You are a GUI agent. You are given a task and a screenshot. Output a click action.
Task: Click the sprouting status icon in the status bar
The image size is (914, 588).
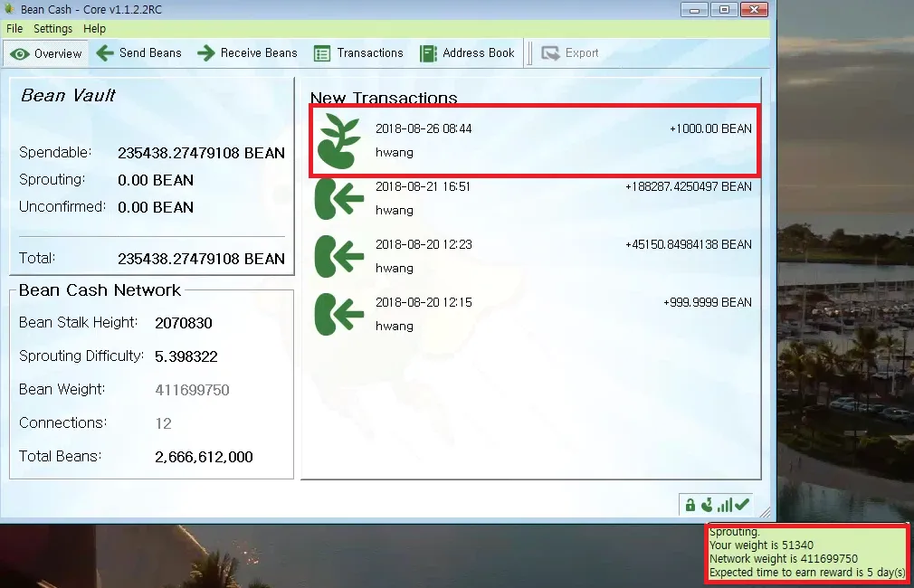707,505
